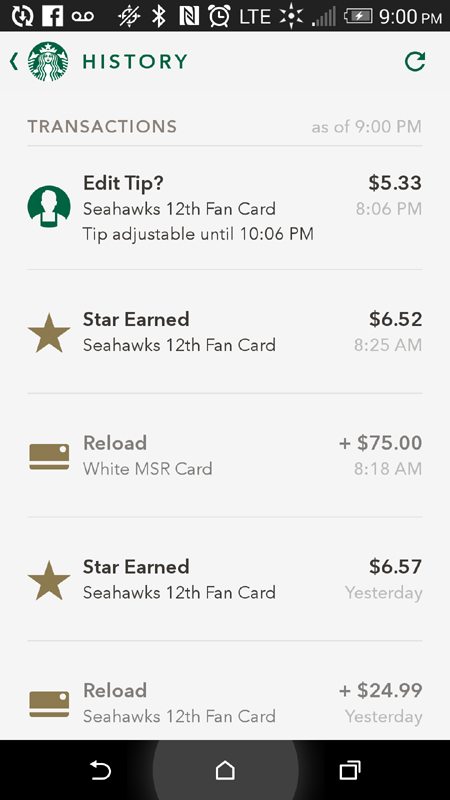Open the Edit Tip? transaction
This screenshot has height=800, width=450.
click(x=225, y=208)
